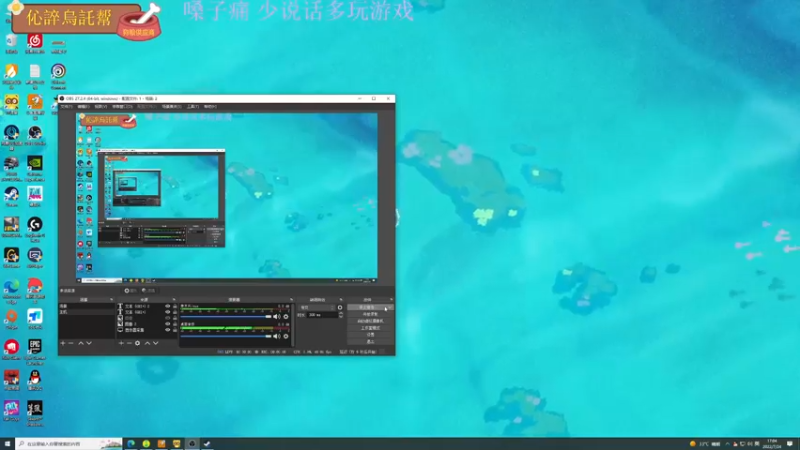Lock the 文本 (GDI+) 2 source
Viewport: 800px width, 450px height.
tap(175, 306)
